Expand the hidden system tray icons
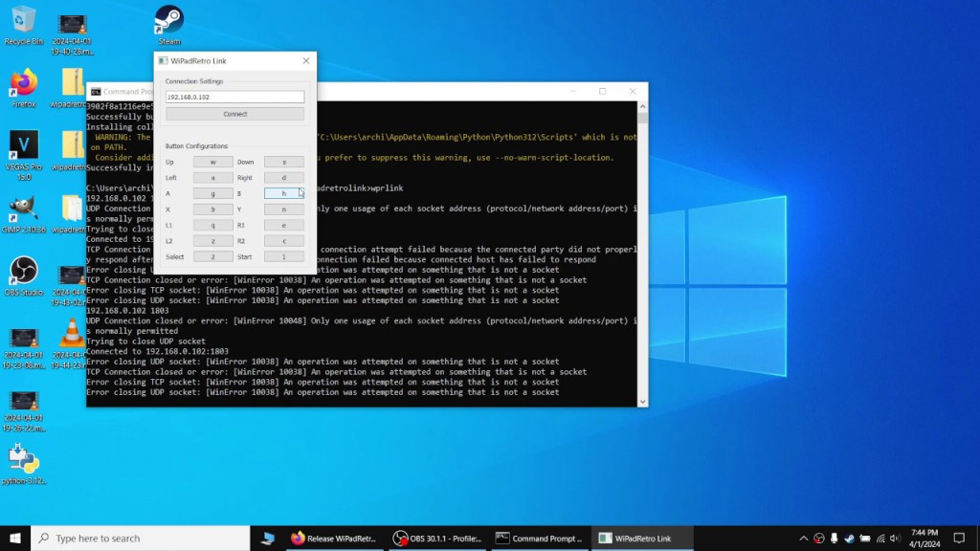The width and height of the screenshot is (980, 551). pos(803,539)
